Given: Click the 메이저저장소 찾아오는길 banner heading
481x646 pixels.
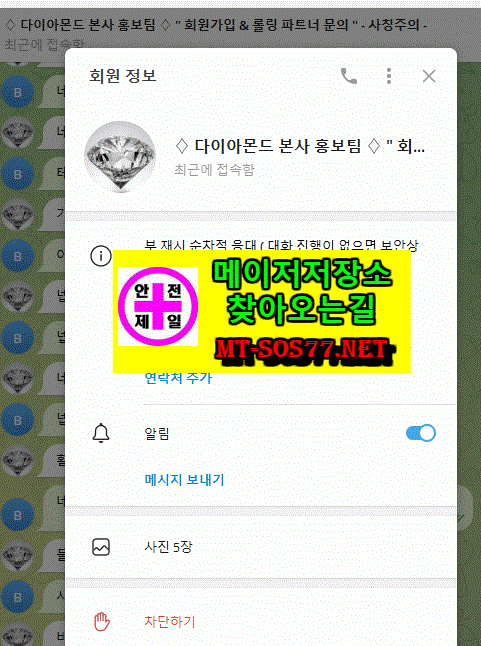Looking at the screenshot, I should (x=302, y=290).
